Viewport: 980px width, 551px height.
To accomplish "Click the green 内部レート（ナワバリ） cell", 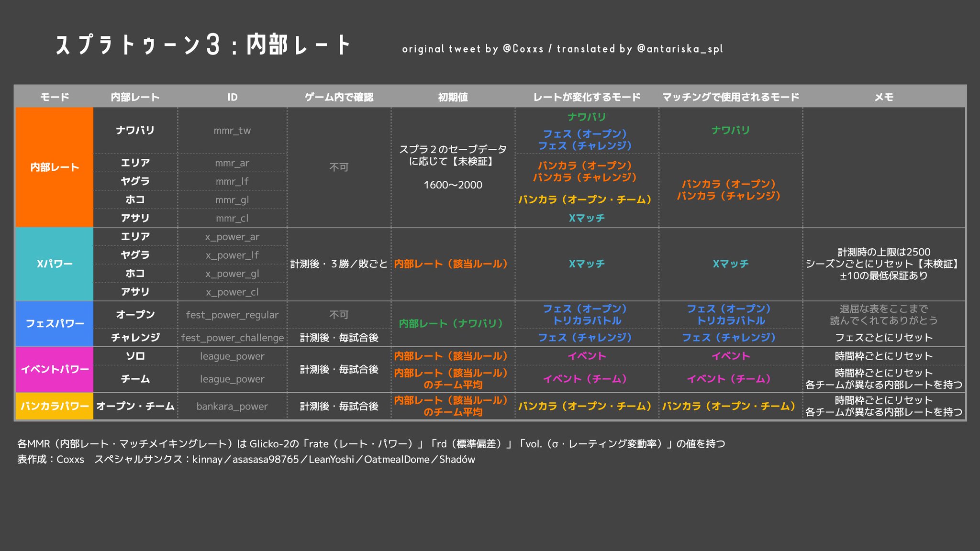I will coord(453,324).
